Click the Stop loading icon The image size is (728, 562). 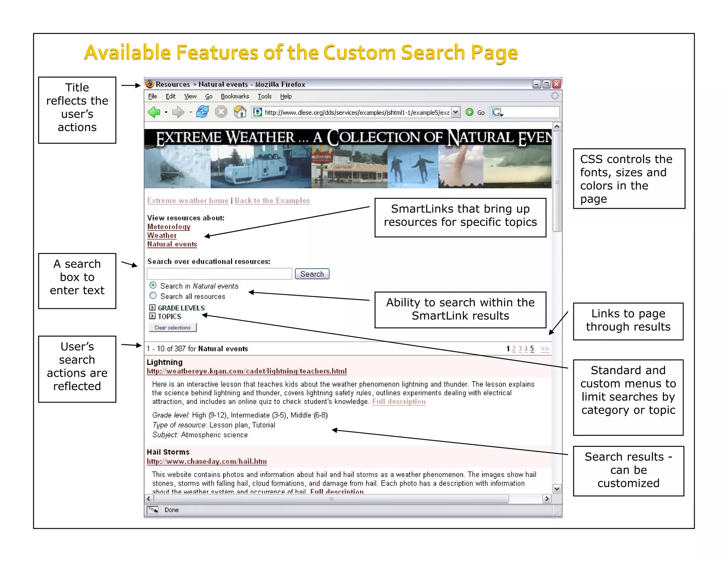click(221, 112)
